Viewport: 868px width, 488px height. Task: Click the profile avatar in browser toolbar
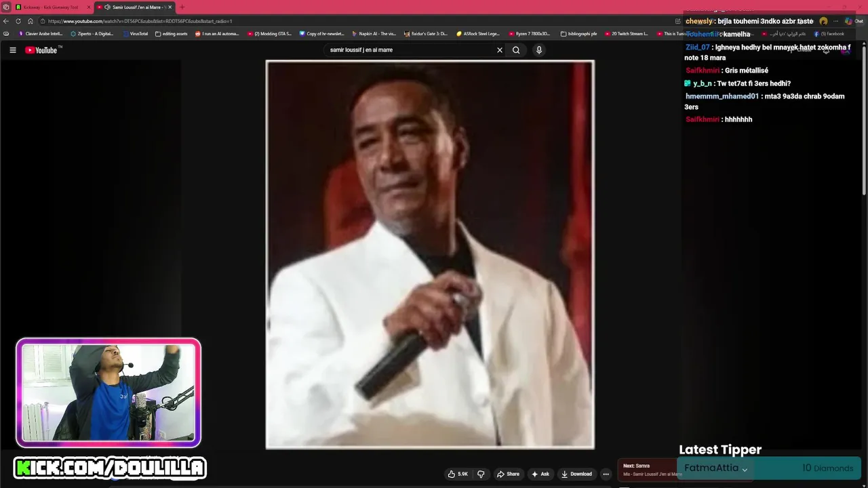click(823, 21)
